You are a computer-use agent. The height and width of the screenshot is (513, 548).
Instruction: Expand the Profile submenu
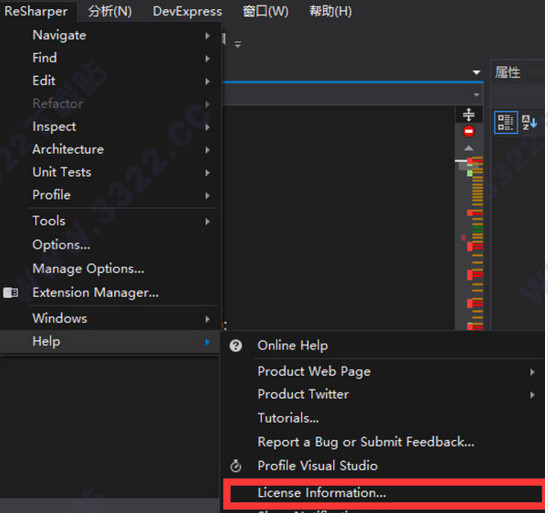(x=110, y=195)
